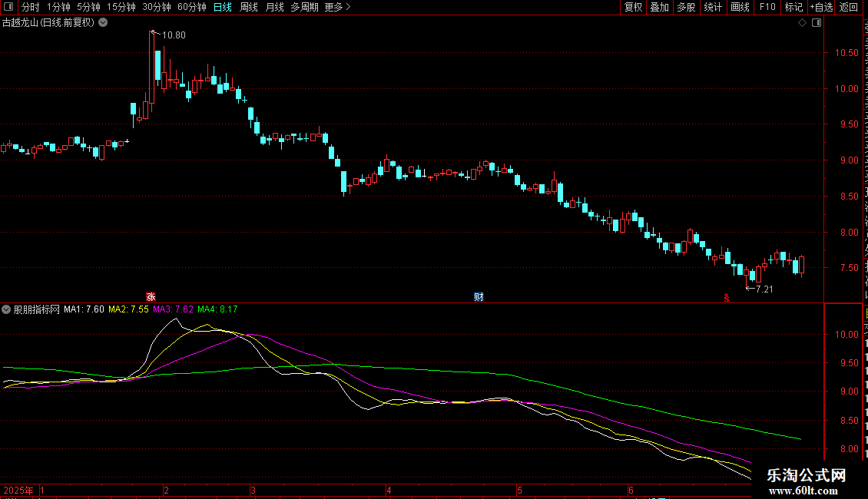Click month 6 marker on time axis
The height and width of the screenshot is (499, 868).
point(631,490)
